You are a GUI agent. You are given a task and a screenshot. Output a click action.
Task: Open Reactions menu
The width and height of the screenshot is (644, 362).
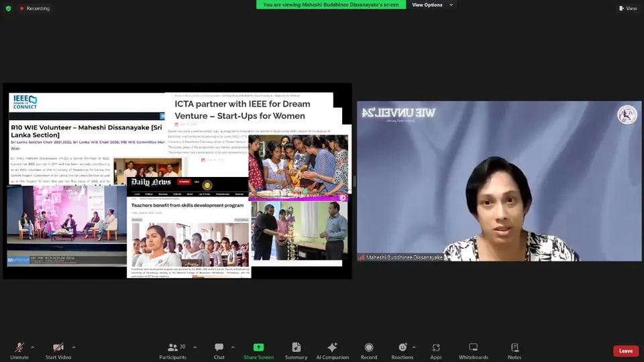tap(402, 351)
